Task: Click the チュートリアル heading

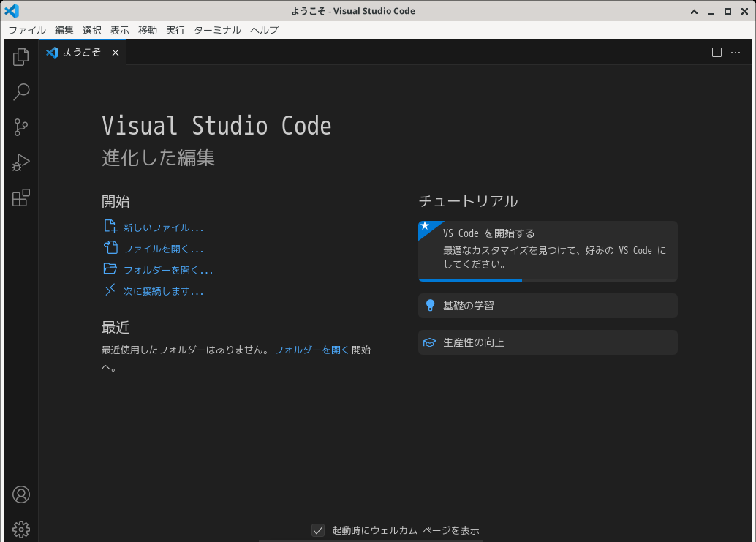Action: 468,201
